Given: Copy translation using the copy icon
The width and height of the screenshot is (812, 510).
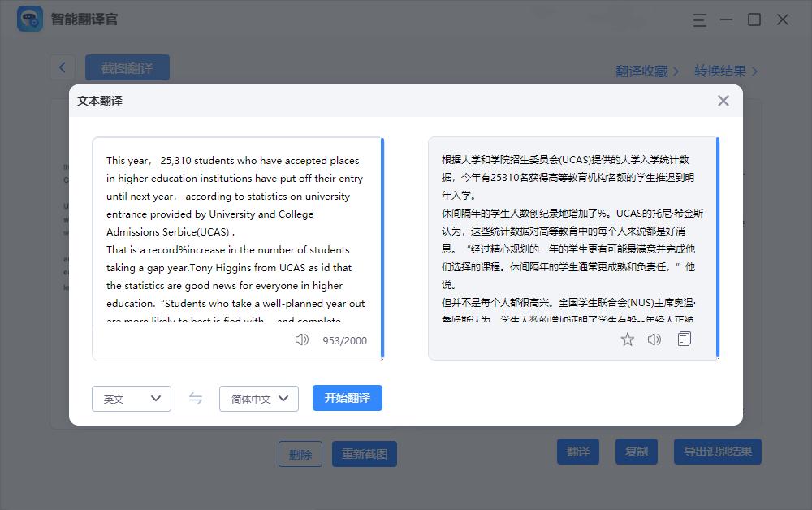Looking at the screenshot, I should coord(684,339).
